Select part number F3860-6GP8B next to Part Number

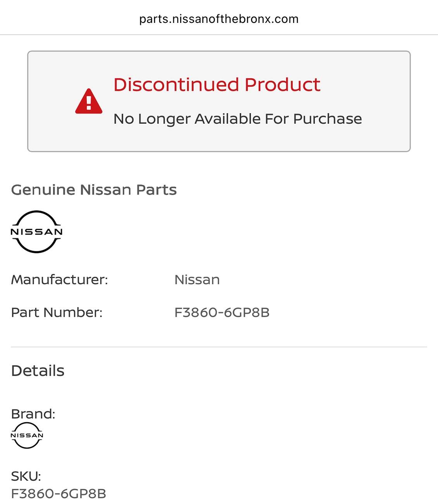tap(222, 312)
